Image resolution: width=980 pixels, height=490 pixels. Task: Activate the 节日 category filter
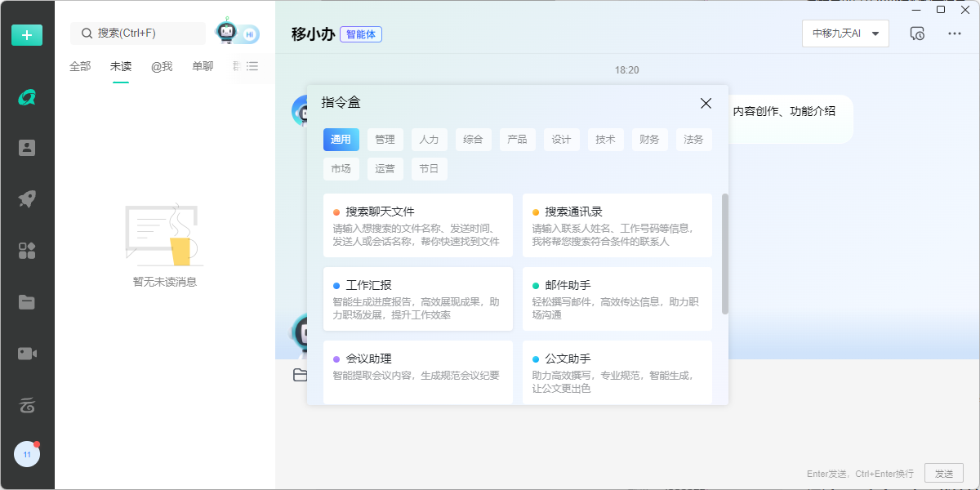click(429, 168)
